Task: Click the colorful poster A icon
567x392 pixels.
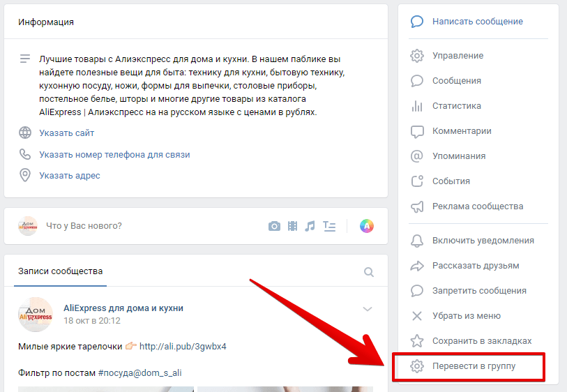Action: (x=366, y=226)
